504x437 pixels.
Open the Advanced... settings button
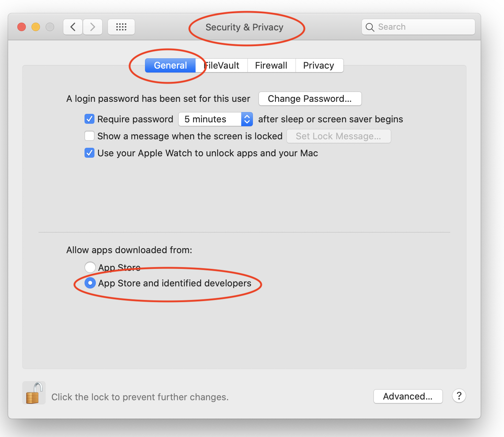click(x=408, y=396)
